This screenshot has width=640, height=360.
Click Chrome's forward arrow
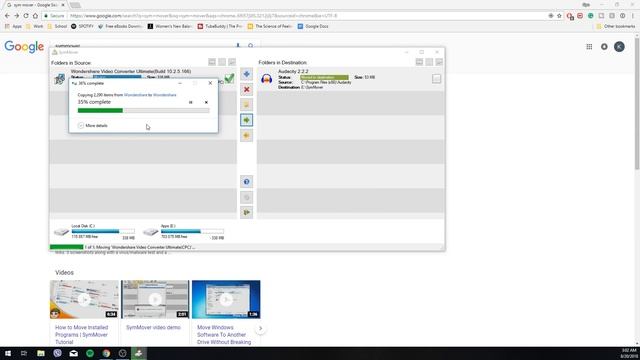[x=17, y=16]
